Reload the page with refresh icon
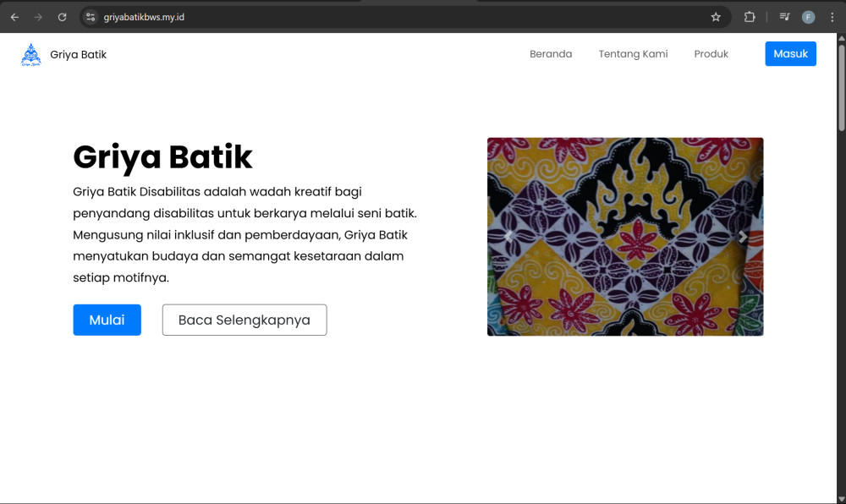 62,17
